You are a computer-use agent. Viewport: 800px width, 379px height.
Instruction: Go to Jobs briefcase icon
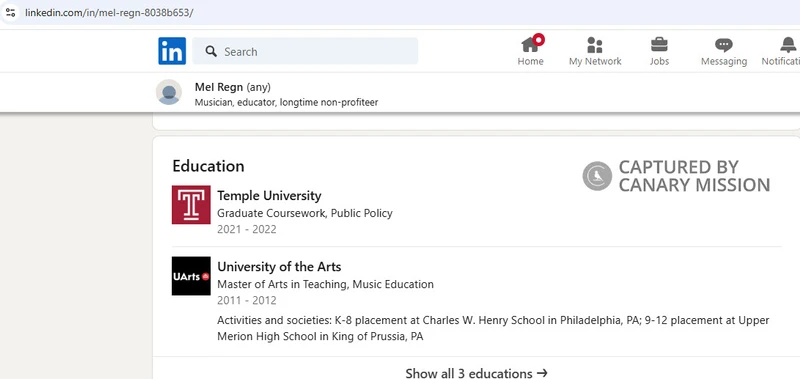[659, 45]
